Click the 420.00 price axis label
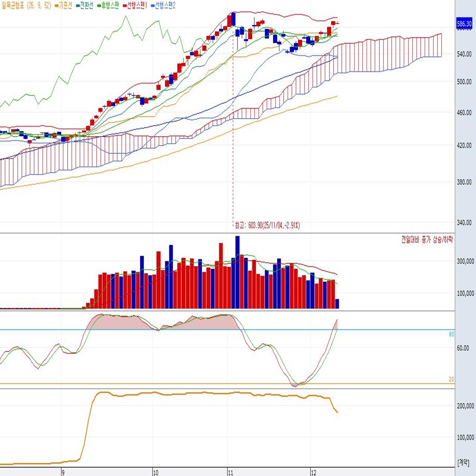This screenshot has width=476, height=476. click(x=465, y=146)
